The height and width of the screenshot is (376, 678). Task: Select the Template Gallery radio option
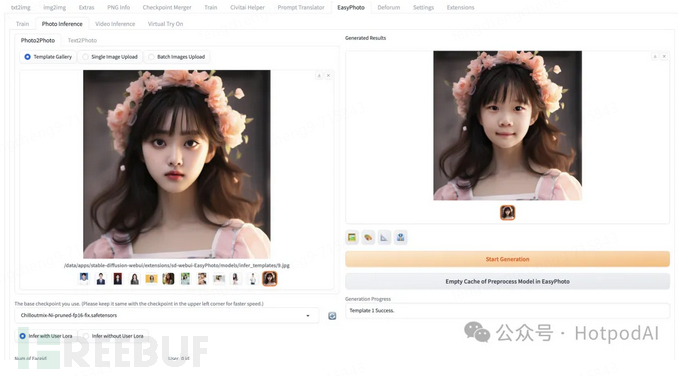(48, 57)
